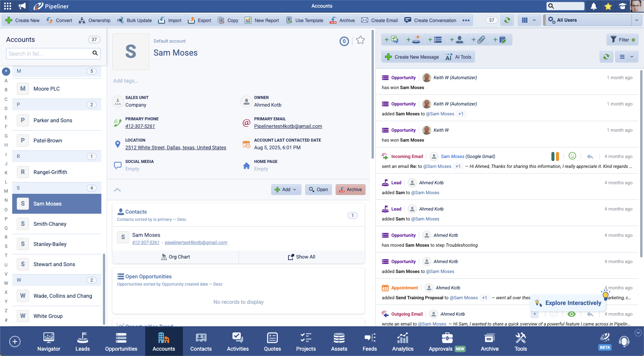Image resolution: width=644 pixels, height=356 pixels.
Task: Click the Create New Message button
Action: [412, 57]
